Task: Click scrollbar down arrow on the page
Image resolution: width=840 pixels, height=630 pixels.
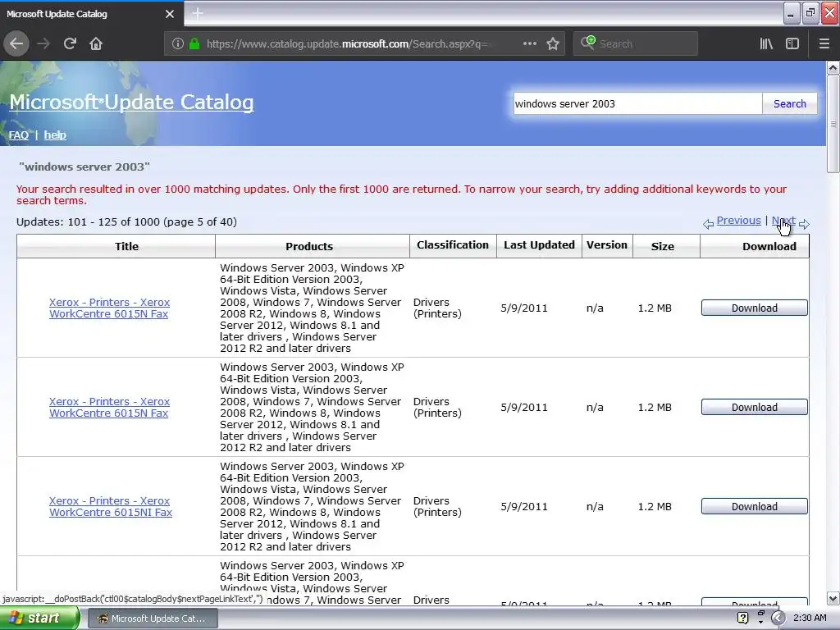Action: coord(833,598)
